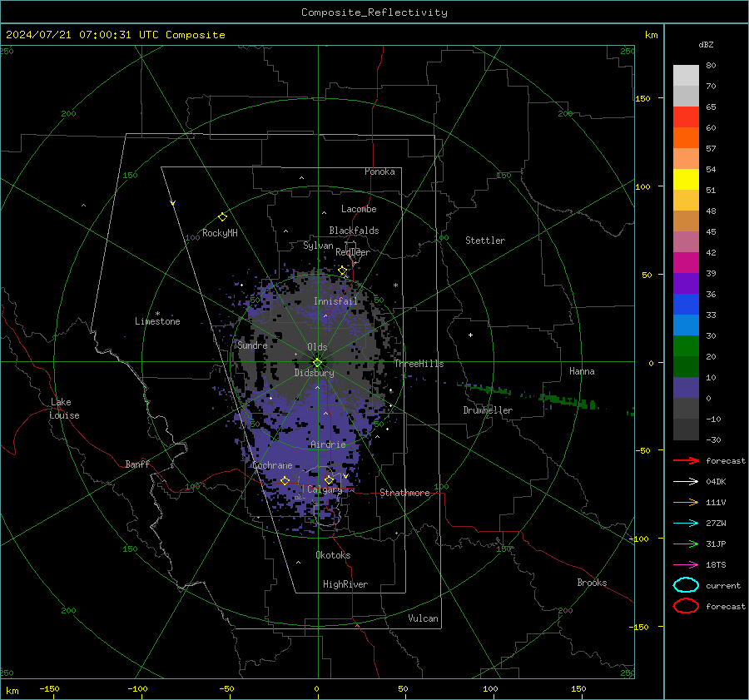
Task: Click the HighRiver town label
Action: pos(345,584)
